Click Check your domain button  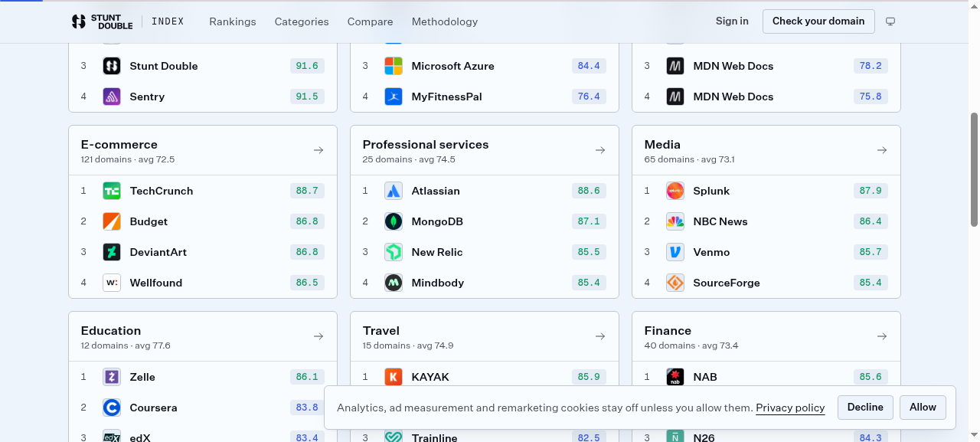[x=818, y=21]
